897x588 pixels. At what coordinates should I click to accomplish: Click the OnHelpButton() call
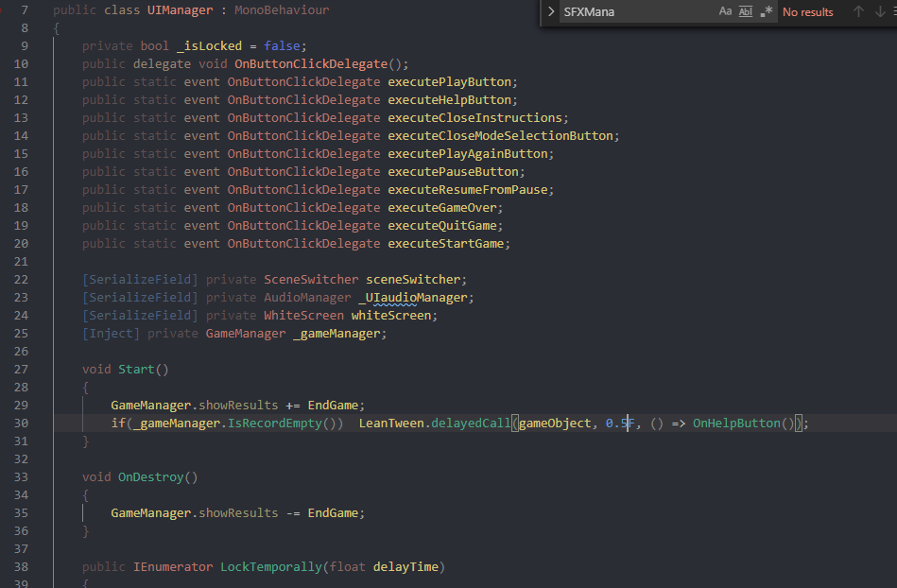pos(744,424)
